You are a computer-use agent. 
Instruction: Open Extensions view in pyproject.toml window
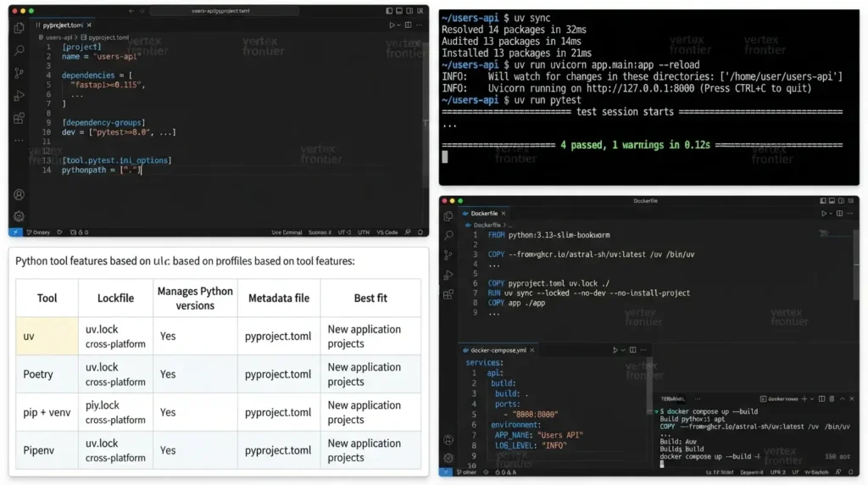[19, 118]
